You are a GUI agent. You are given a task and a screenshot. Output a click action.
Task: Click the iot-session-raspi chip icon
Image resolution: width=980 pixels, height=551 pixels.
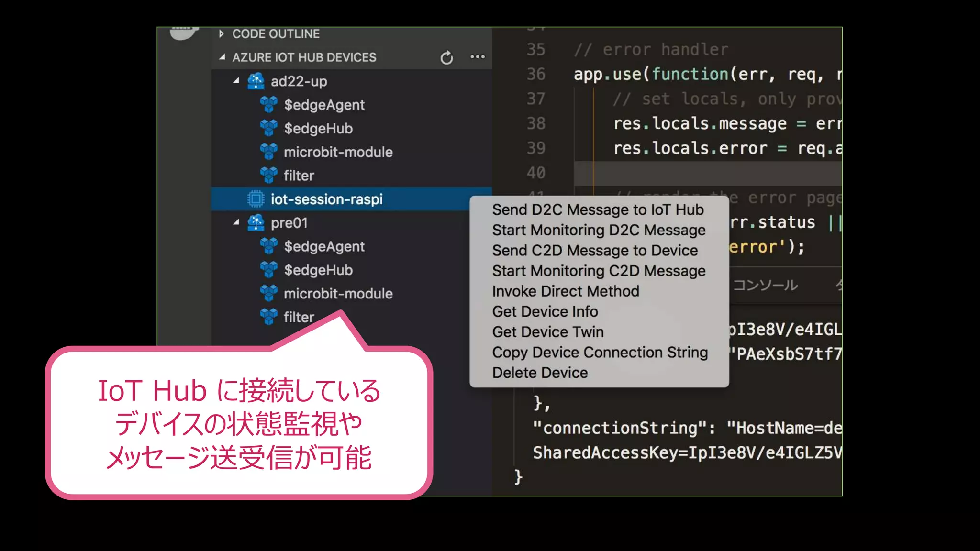[x=256, y=199]
